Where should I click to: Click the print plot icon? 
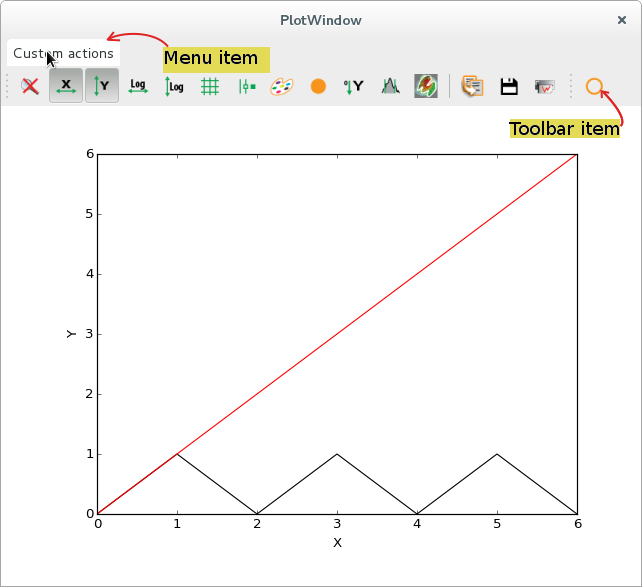tap(545, 87)
